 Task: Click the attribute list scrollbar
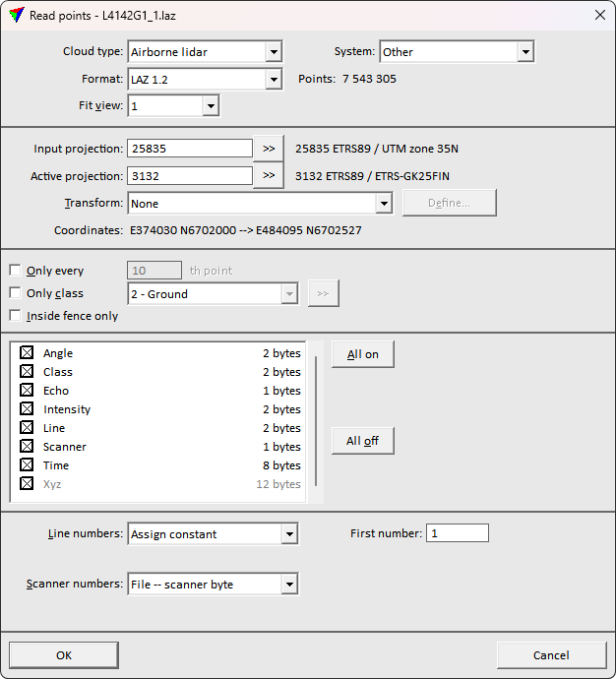[x=316, y=421]
